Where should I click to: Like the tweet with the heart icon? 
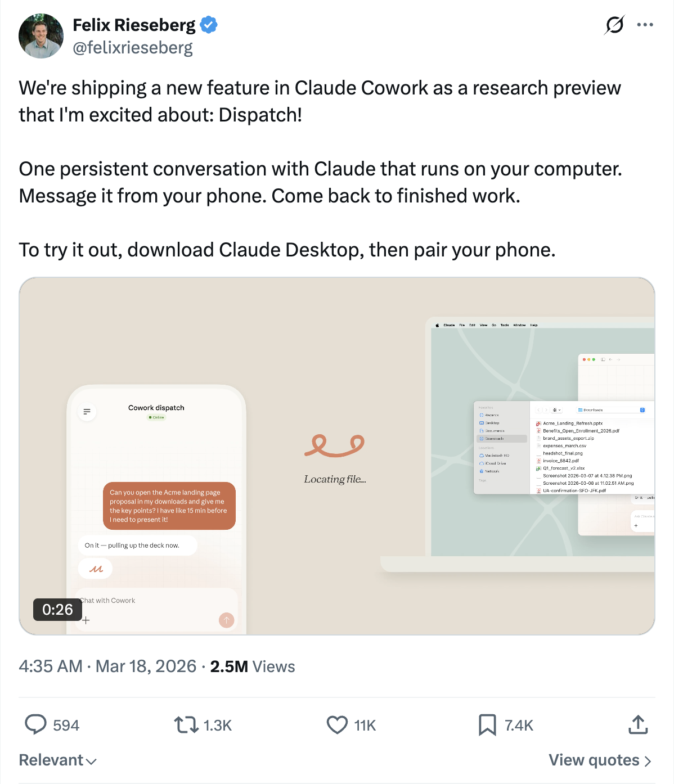(337, 724)
